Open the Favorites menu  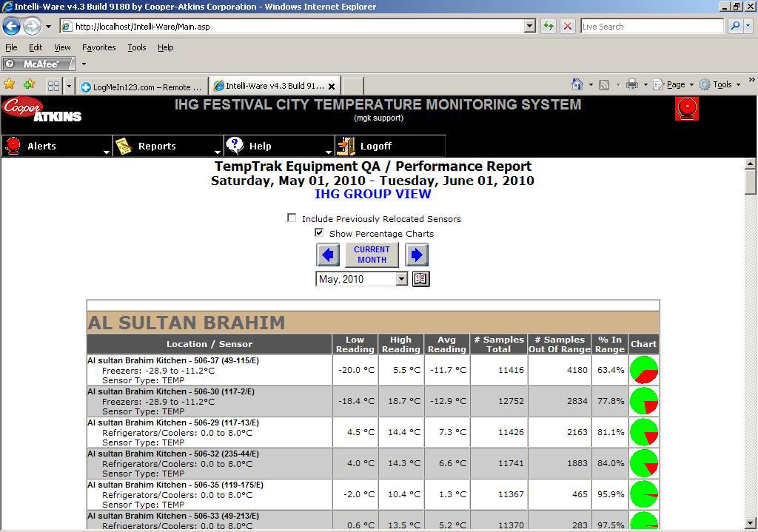pyautogui.click(x=98, y=47)
